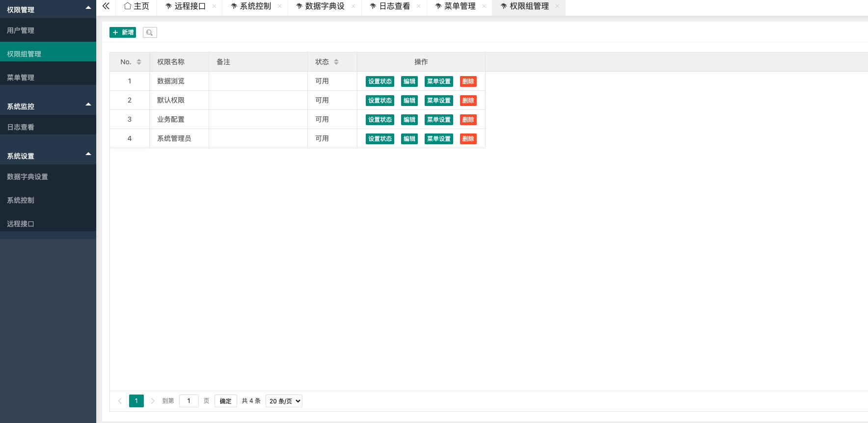Image resolution: width=868 pixels, height=423 pixels.
Task: Delete the 业务配置 permission group
Action: tap(468, 120)
